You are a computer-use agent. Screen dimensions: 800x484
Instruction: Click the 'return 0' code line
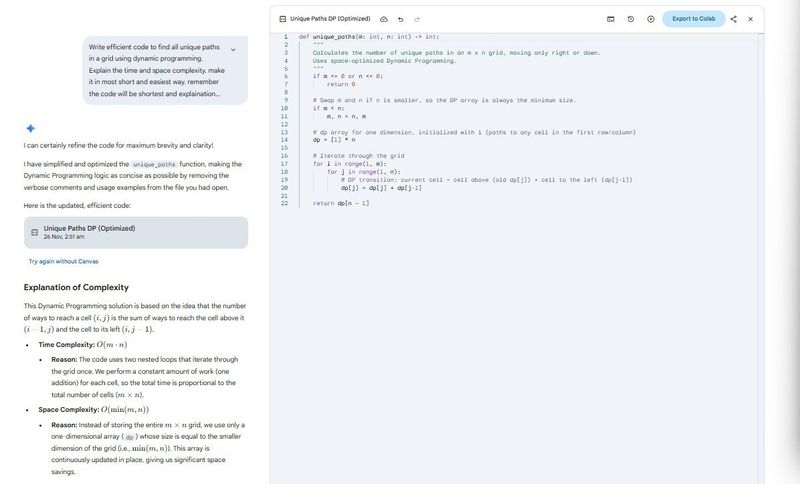coord(341,84)
